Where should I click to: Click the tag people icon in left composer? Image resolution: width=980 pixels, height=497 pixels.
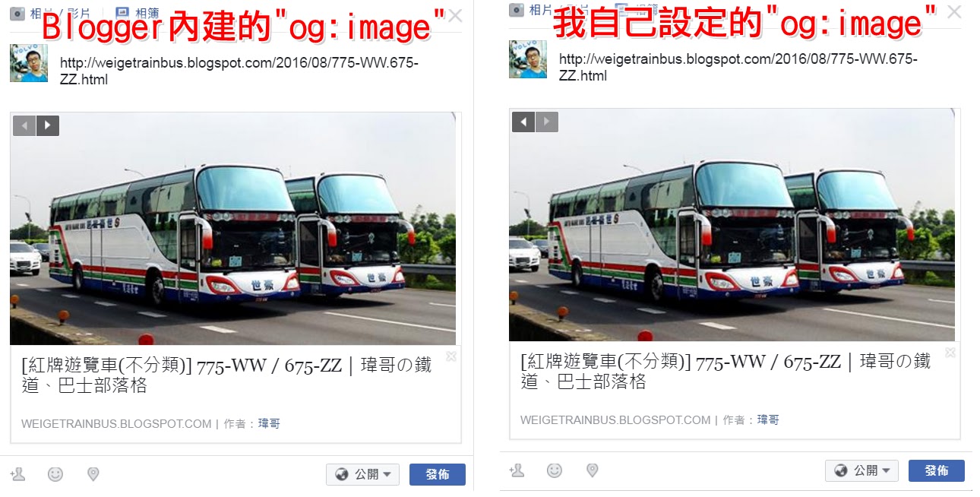click(17, 474)
